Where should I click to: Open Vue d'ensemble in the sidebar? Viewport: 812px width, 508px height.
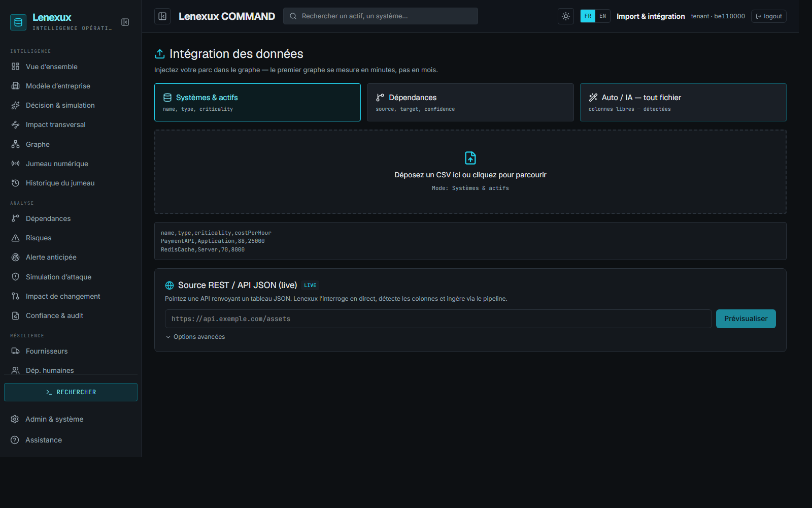tap(71, 67)
